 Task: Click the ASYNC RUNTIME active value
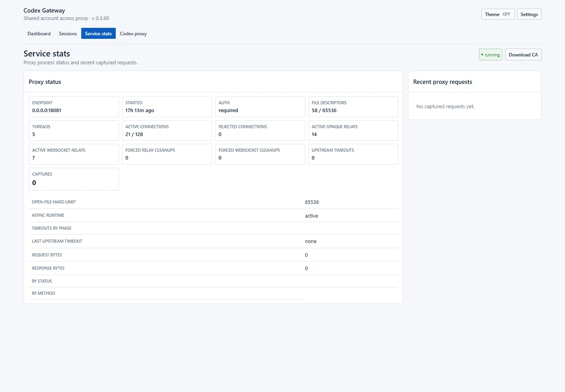pyautogui.click(x=312, y=216)
